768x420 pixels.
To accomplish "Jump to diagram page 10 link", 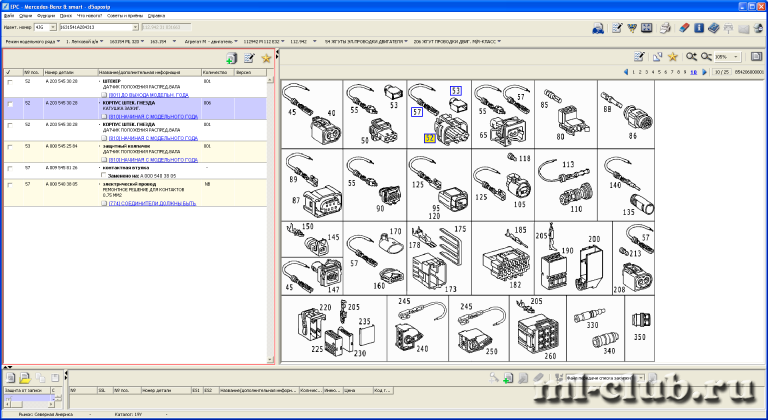I will pos(693,72).
